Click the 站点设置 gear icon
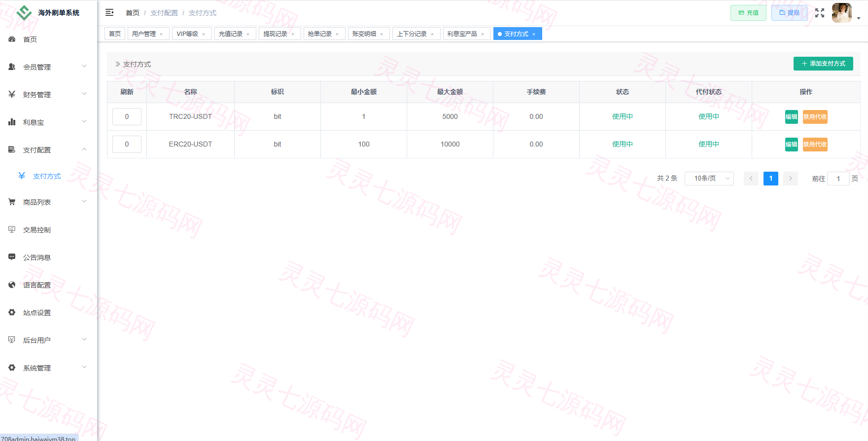 click(x=12, y=312)
